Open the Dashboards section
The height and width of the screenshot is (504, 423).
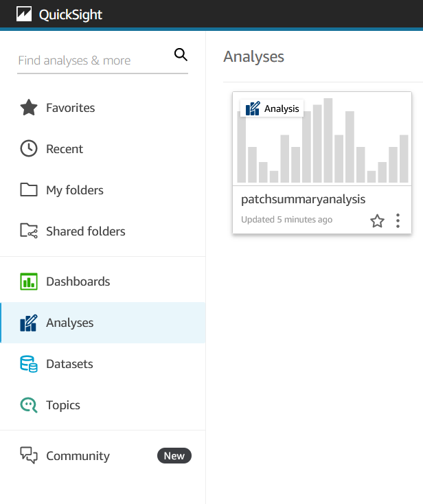pyautogui.click(x=103, y=282)
